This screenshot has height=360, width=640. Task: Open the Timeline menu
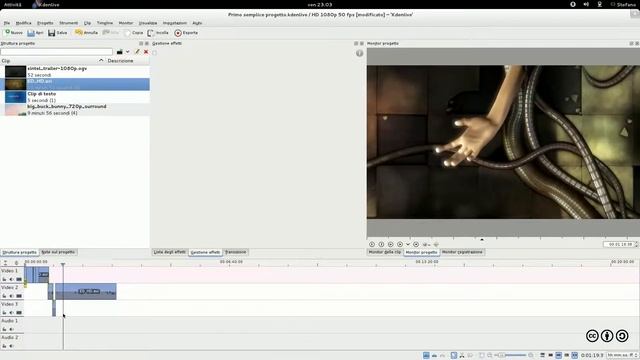coord(104,23)
